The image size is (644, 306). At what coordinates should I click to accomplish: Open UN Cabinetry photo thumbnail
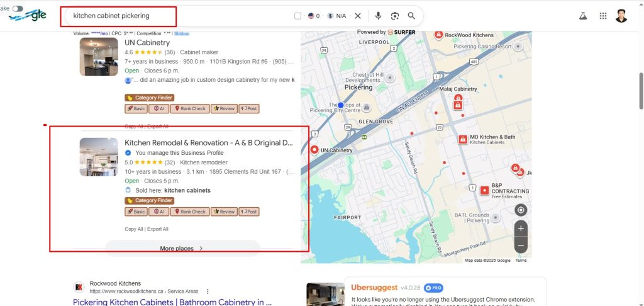point(99,57)
